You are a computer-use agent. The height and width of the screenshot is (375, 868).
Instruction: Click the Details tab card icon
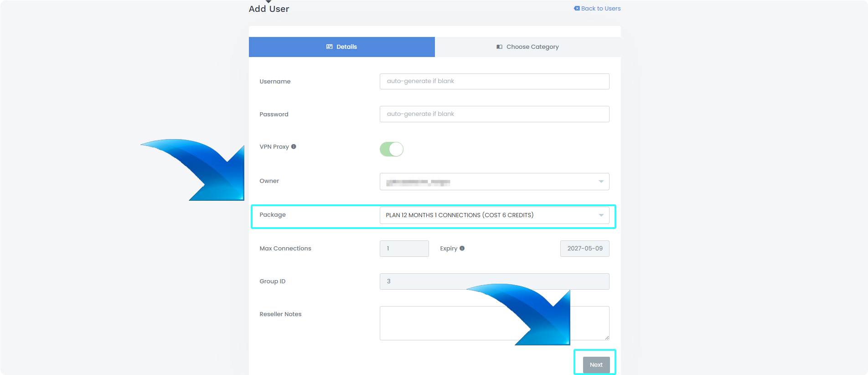[329, 47]
